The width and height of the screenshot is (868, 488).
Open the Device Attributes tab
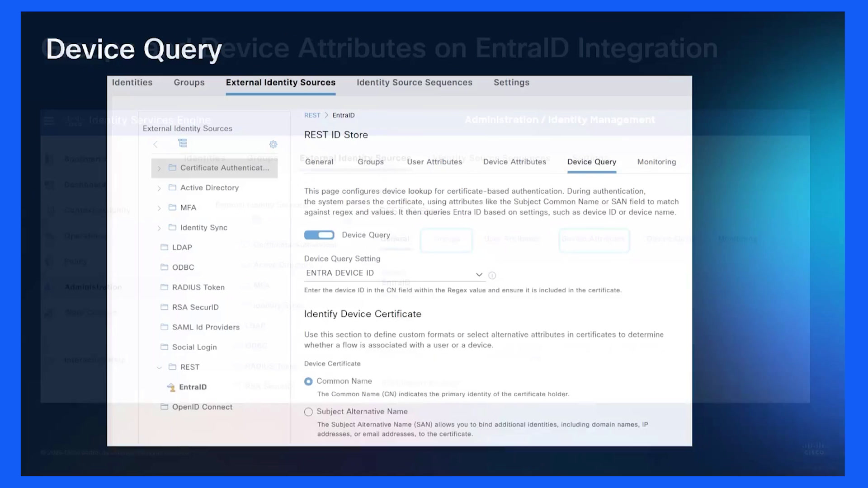pos(514,162)
